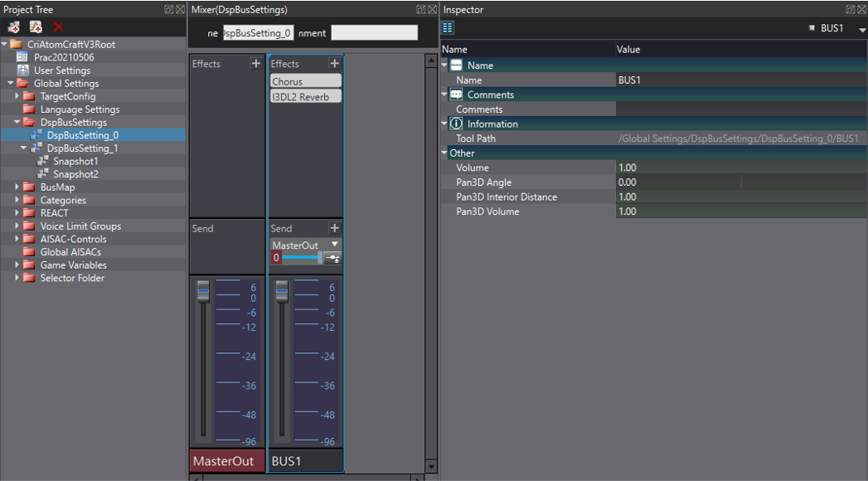Viewport: 868px width, 481px height.
Task: Click the add snapshot icon in Project Tree toolbar
Action: tap(35, 27)
